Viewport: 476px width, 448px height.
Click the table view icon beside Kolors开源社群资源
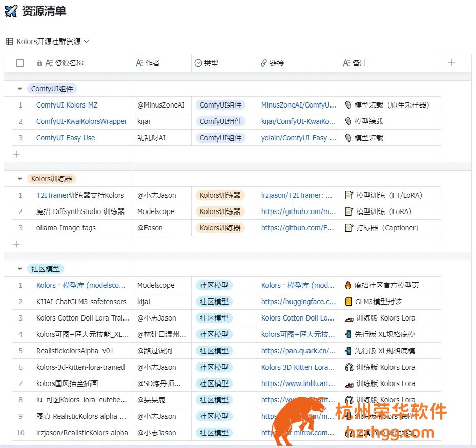pyautogui.click(x=10, y=41)
